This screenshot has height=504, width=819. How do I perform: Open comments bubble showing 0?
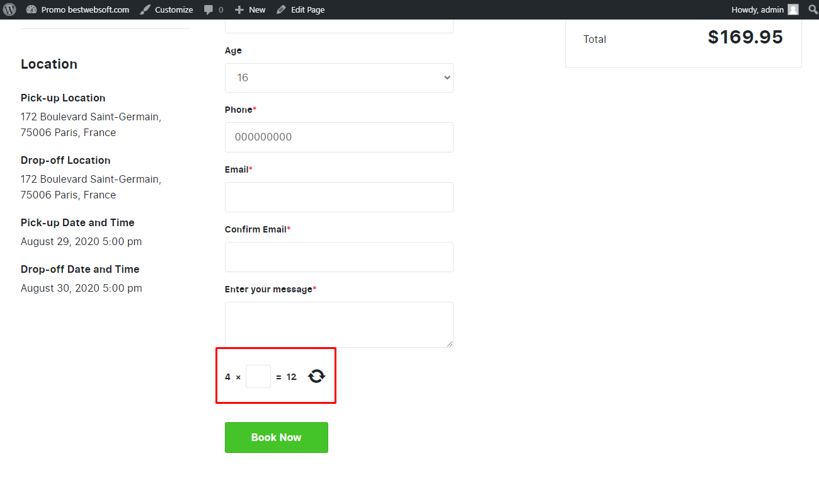[x=214, y=9]
